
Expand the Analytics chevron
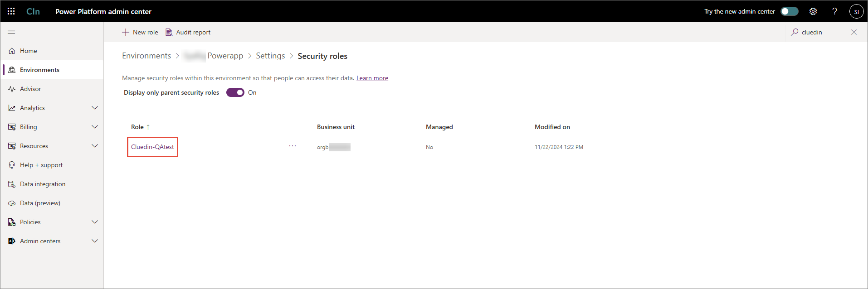[x=95, y=108]
